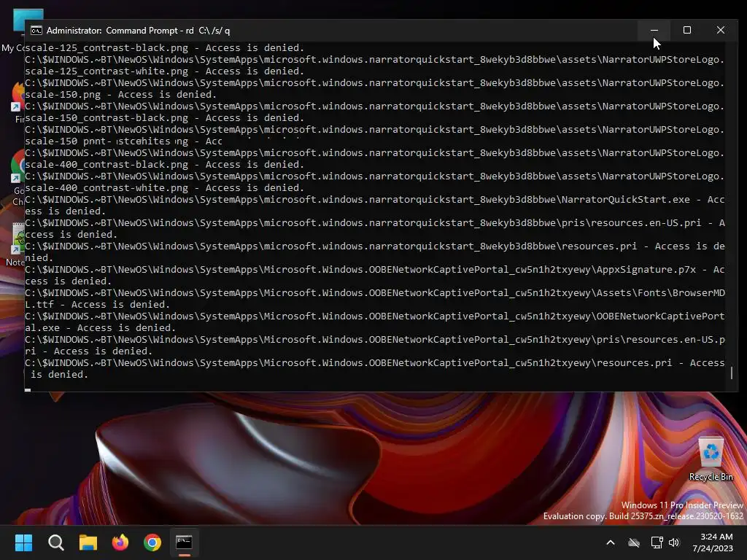The width and height of the screenshot is (747, 560).
Task: Open File Explorer from taskbar
Action: (x=88, y=542)
